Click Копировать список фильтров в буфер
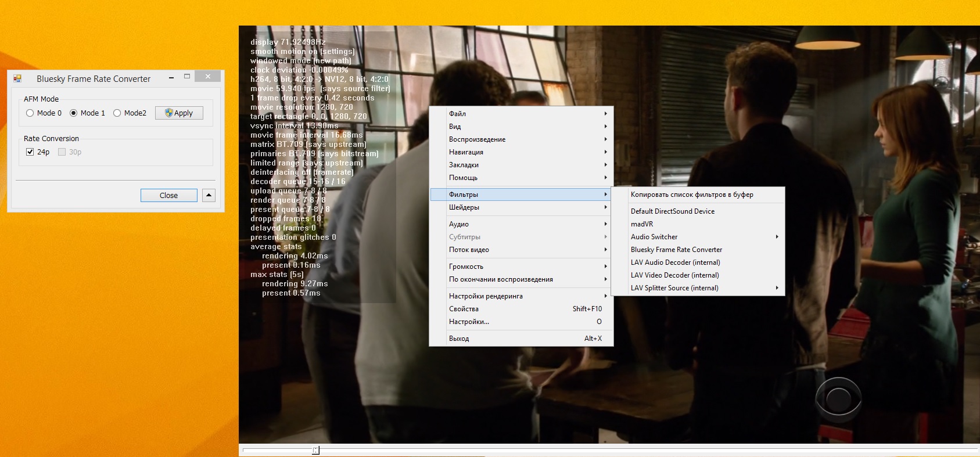This screenshot has height=457, width=980. pyautogui.click(x=691, y=195)
